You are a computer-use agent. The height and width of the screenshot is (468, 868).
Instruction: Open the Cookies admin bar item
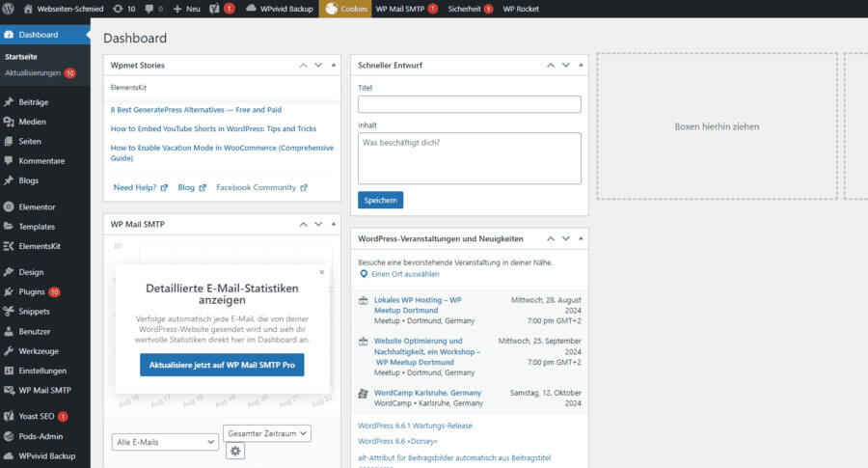345,9
